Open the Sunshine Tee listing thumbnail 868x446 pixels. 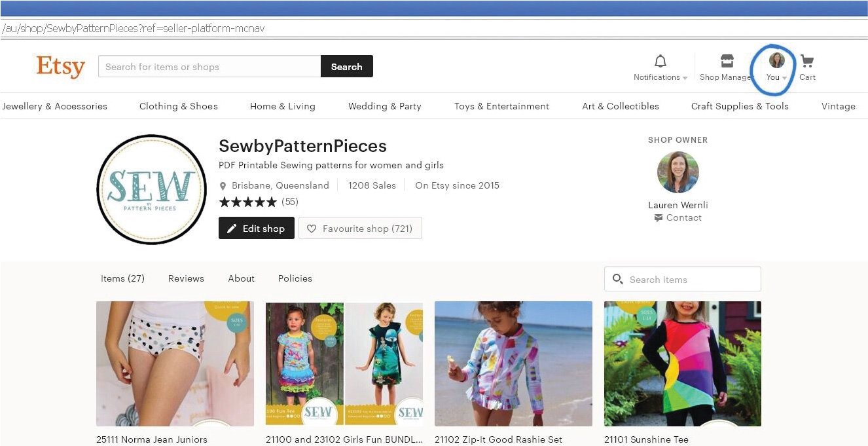coord(682,363)
